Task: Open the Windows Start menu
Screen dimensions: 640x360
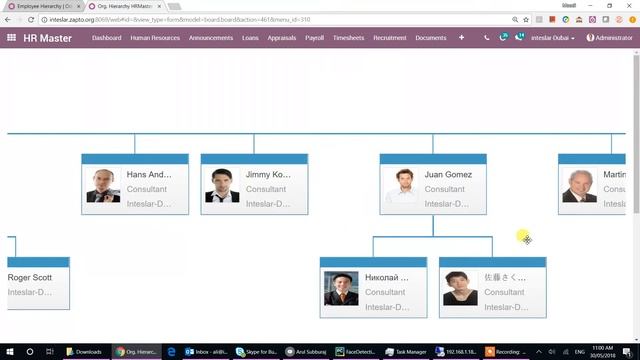Action: (10, 351)
